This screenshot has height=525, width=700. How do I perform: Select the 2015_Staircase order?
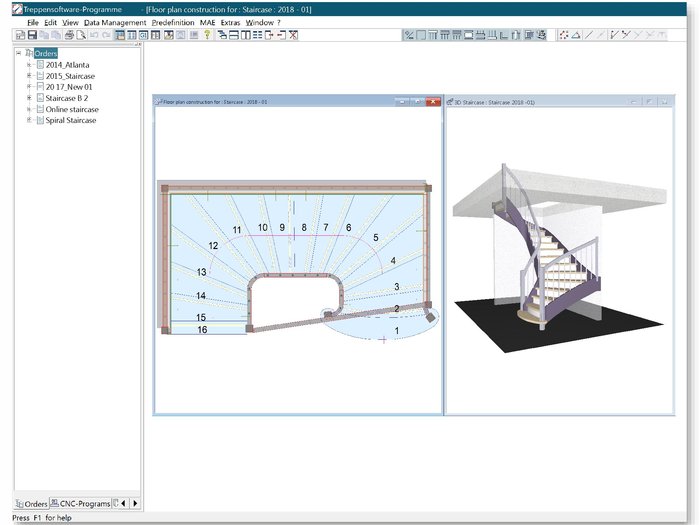coord(70,76)
